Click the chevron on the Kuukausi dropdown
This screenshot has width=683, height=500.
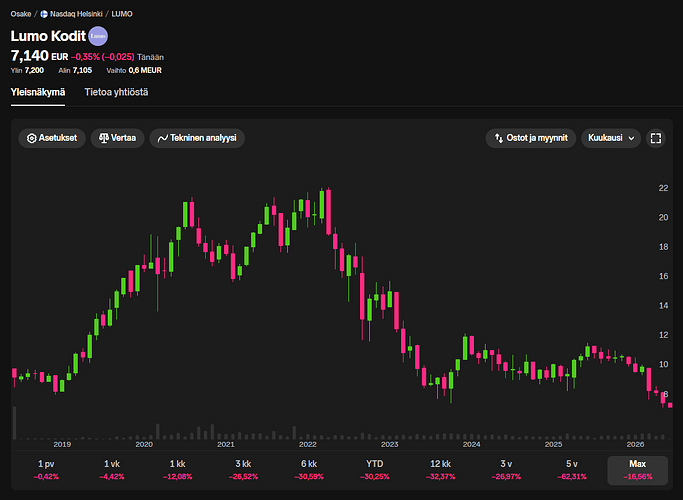click(x=631, y=139)
